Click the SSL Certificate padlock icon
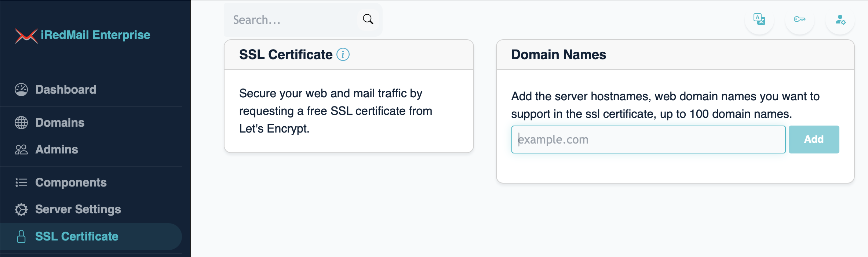The image size is (868, 257). click(x=21, y=236)
